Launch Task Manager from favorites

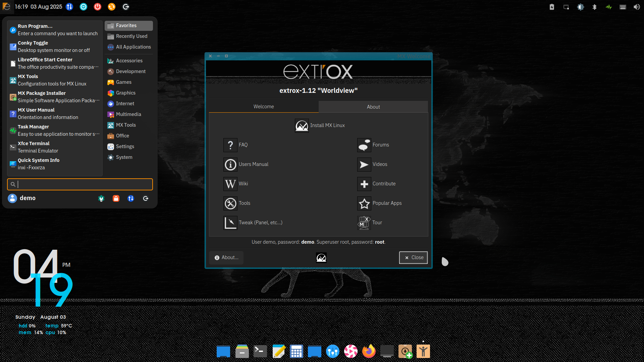55,130
